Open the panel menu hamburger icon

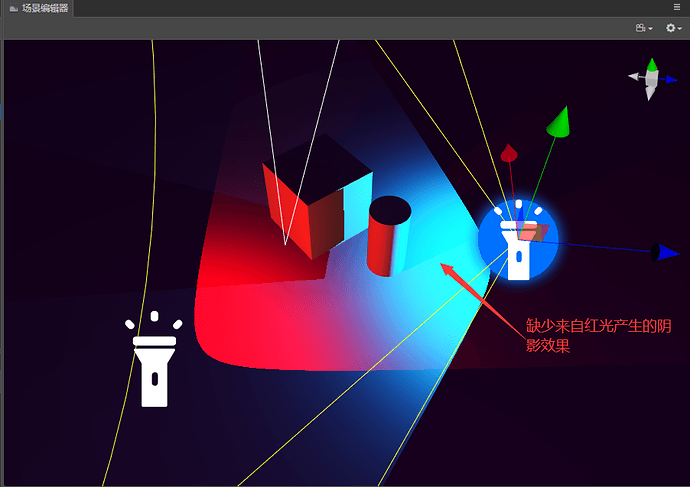(677, 7)
